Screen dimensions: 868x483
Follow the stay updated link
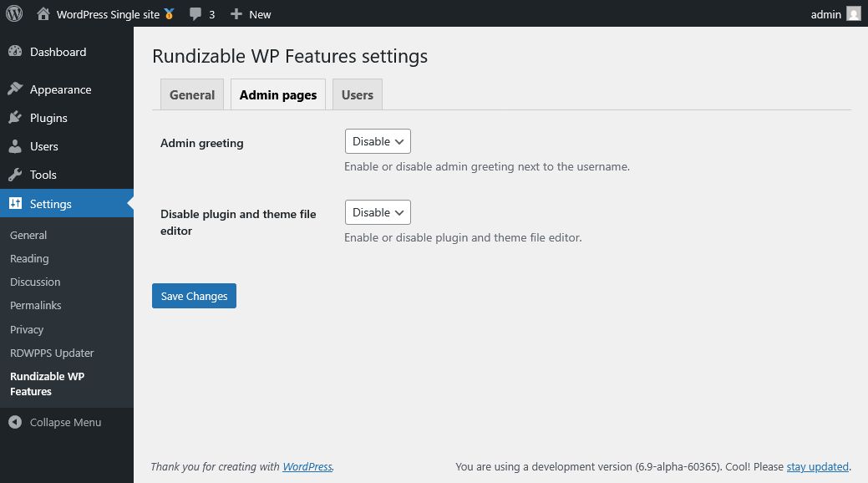817,466
